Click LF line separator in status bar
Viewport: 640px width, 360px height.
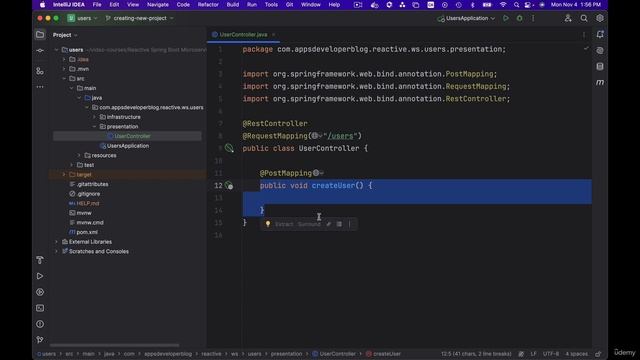tap(533, 354)
